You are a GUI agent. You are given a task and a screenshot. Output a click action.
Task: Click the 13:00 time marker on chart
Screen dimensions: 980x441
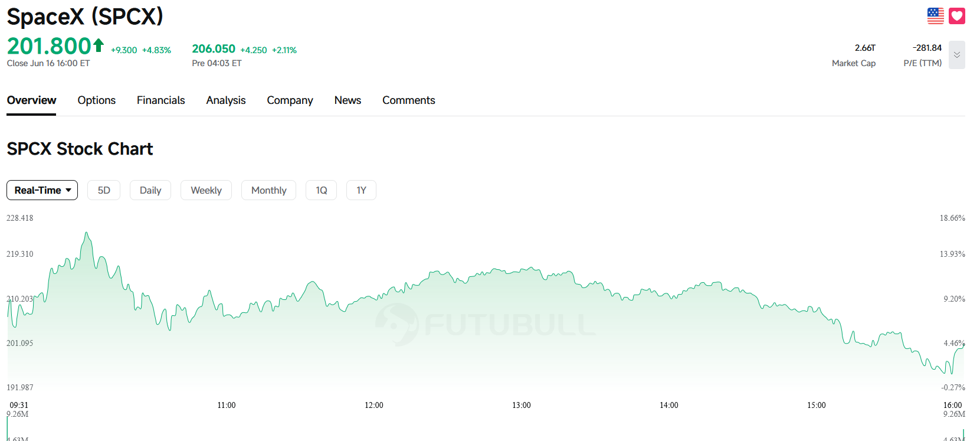coord(522,405)
